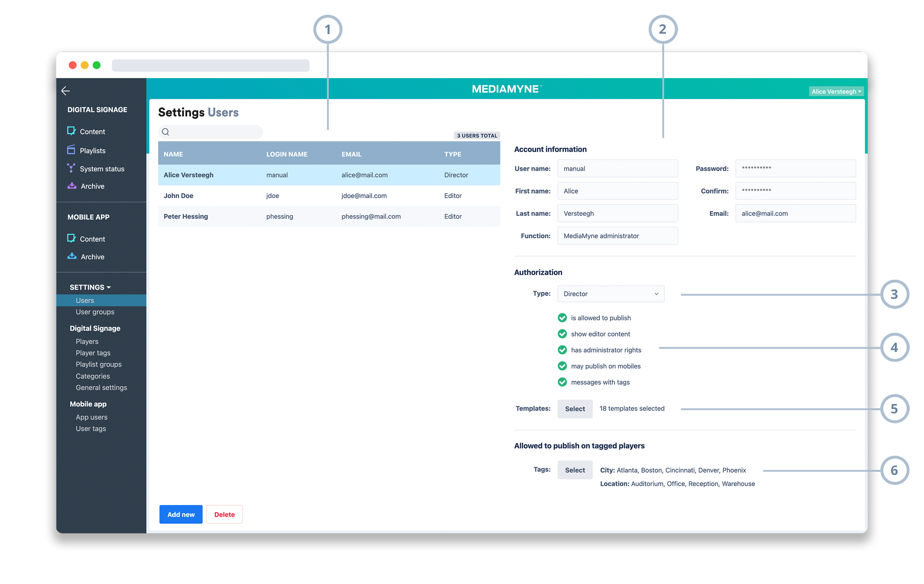Open User groups settings
This screenshot has width=924, height=584.
tap(95, 312)
